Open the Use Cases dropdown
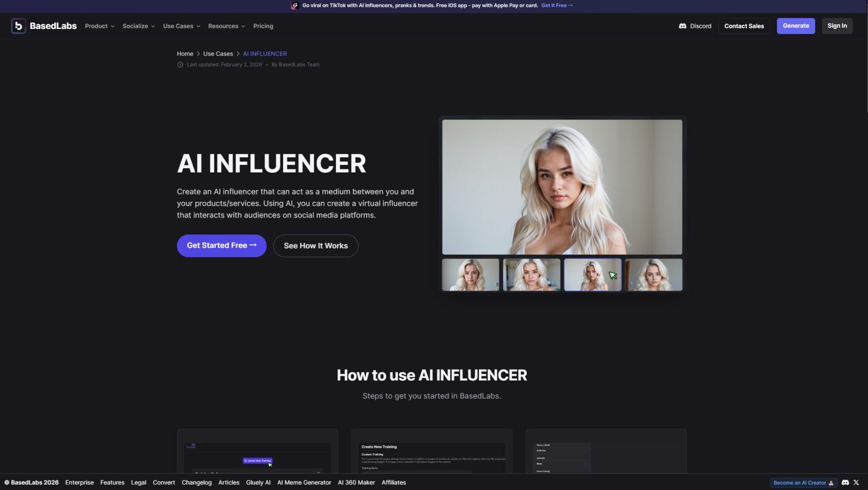The image size is (868, 490). coord(181,26)
